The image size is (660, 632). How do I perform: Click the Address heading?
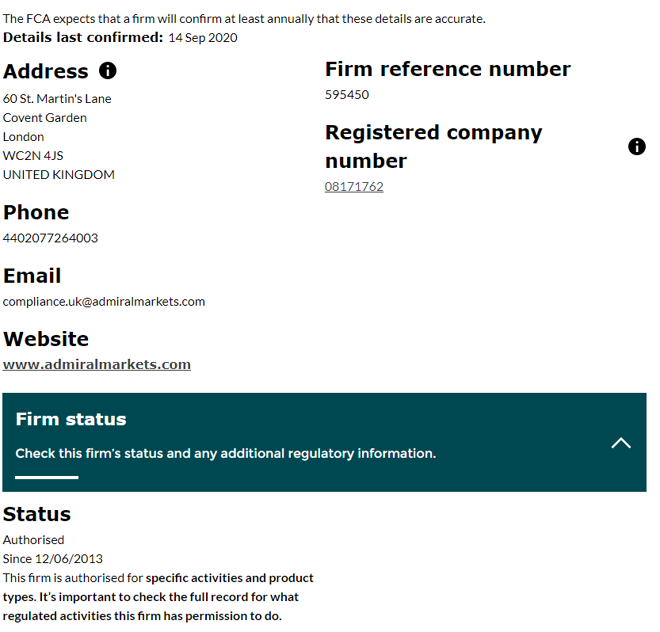[46, 71]
